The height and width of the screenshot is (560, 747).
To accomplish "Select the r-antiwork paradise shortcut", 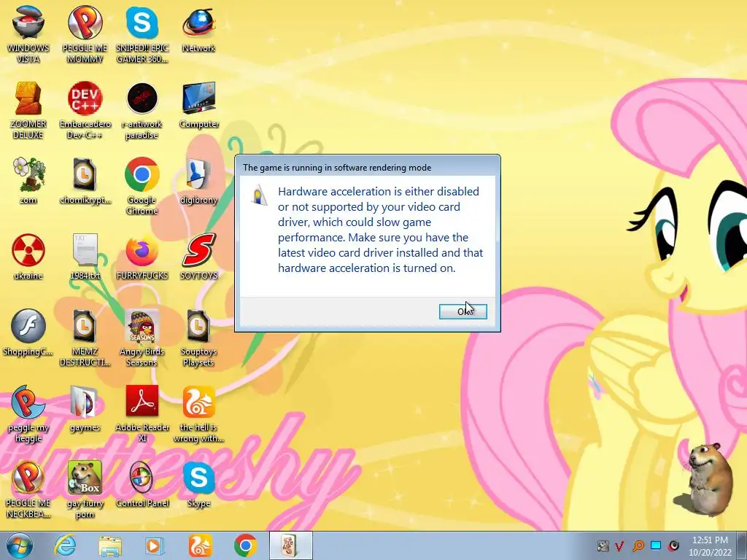I will click(142, 111).
